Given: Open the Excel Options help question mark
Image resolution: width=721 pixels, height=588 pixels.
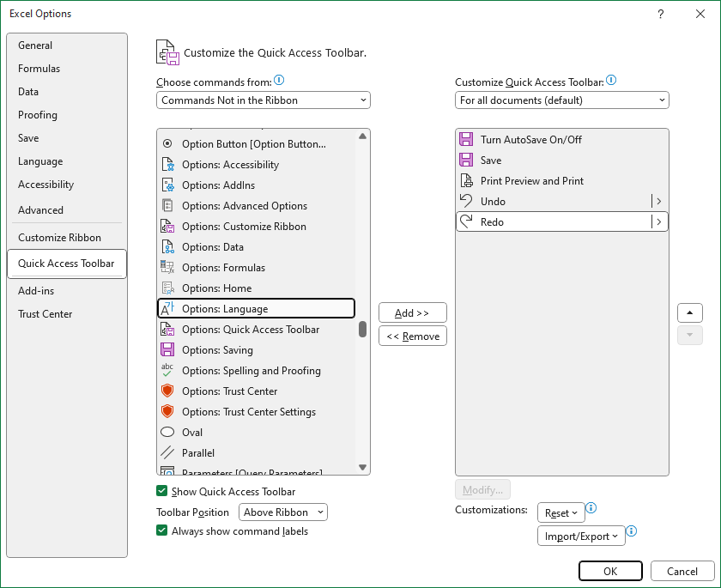Looking at the screenshot, I should click(661, 14).
